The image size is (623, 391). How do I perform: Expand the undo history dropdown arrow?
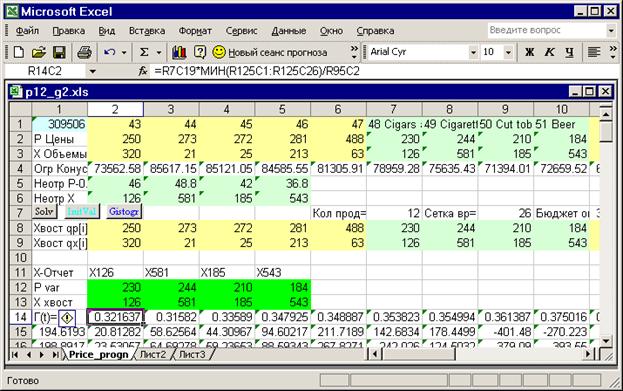pyautogui.click(x=124, y=52)
